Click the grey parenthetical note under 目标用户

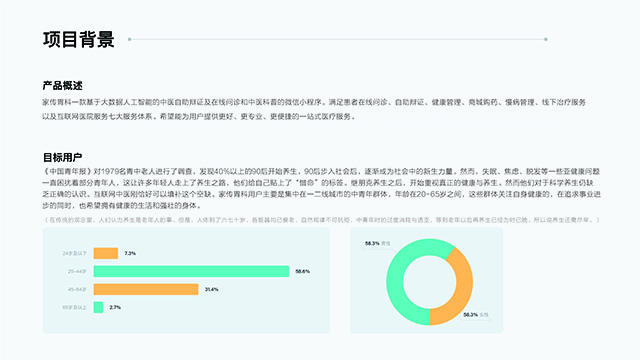pos(322,220)
